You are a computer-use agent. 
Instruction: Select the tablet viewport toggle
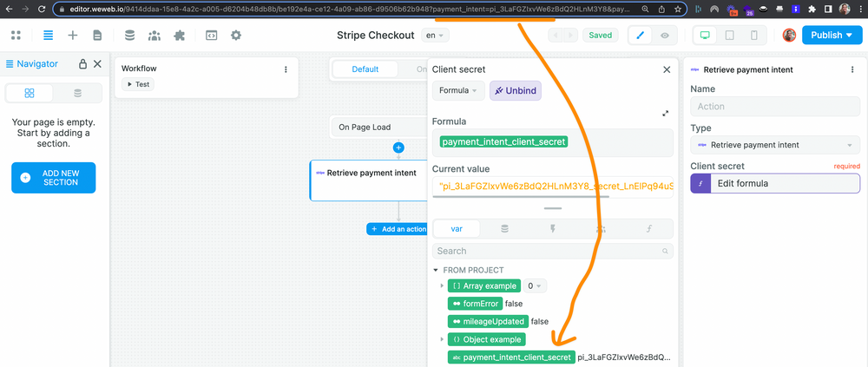(x=730, y=36)
